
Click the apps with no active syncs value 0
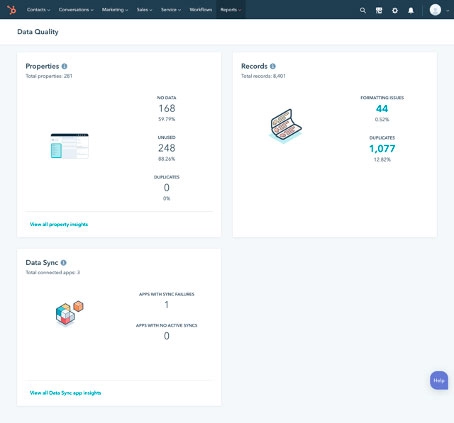click(167, 336)
